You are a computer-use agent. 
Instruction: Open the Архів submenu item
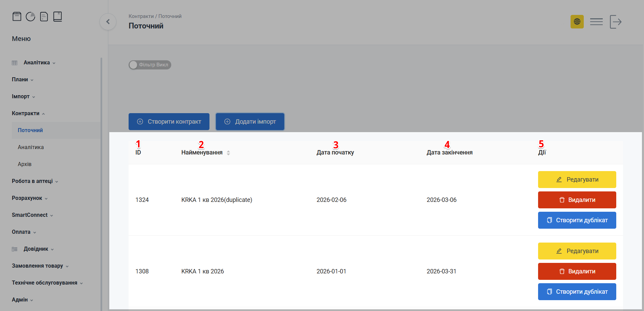point(25,164)
